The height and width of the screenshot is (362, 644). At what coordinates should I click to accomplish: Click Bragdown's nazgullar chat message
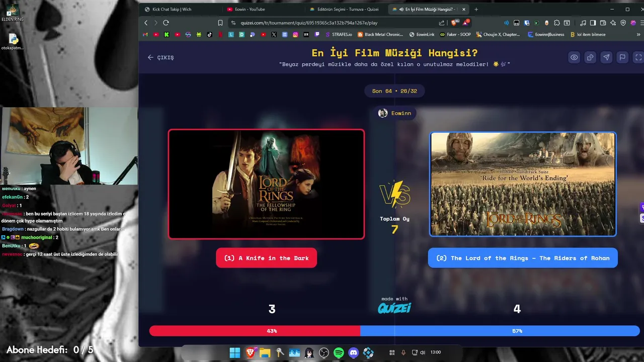coord(63,229)
